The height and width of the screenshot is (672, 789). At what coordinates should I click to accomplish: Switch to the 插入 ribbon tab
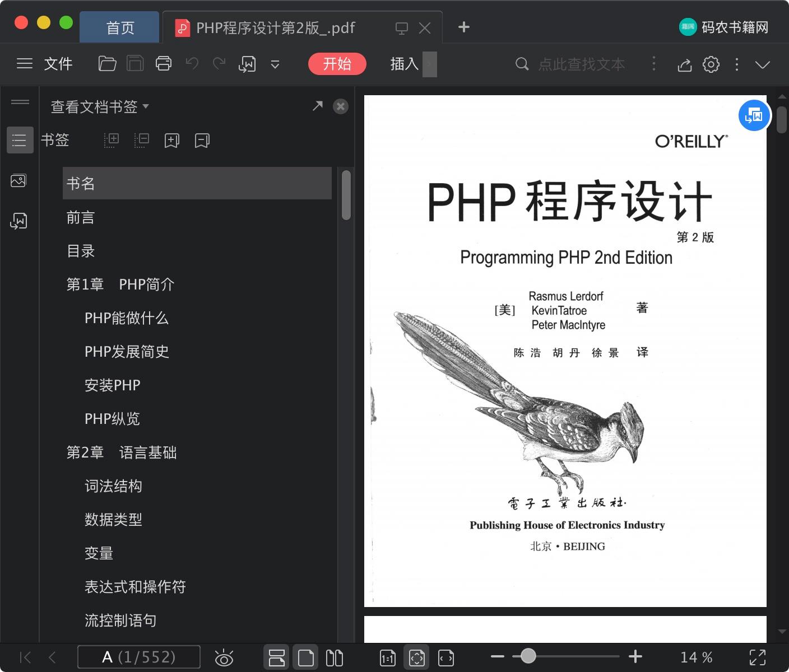coord(405,64)
